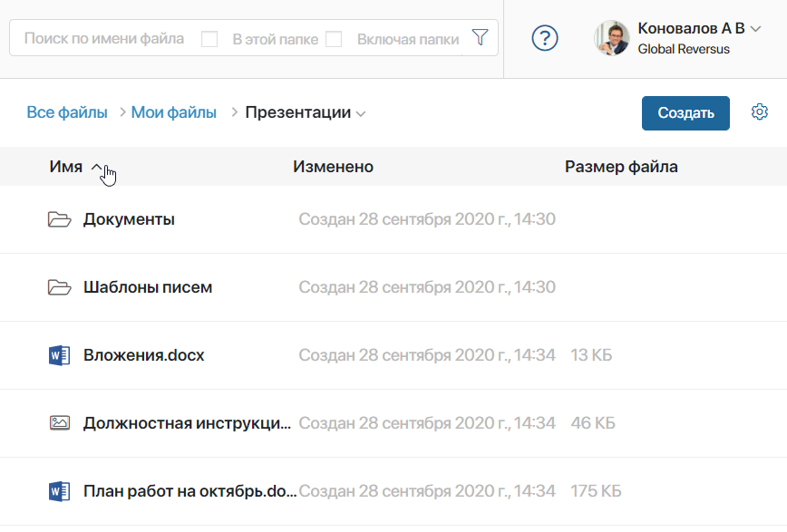Viewport: 787px width, 532px height.
Task: Click the 13 КБ size cell
Action: [x=591, y=355]
